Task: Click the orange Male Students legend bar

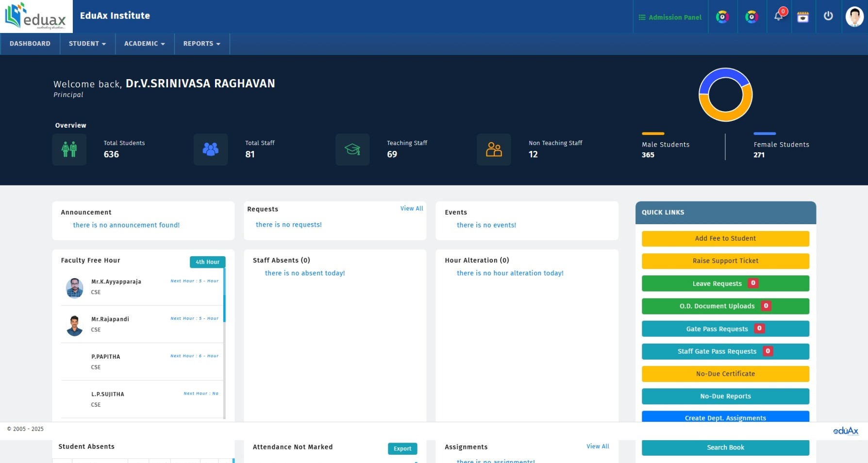Action: [653, 133]
